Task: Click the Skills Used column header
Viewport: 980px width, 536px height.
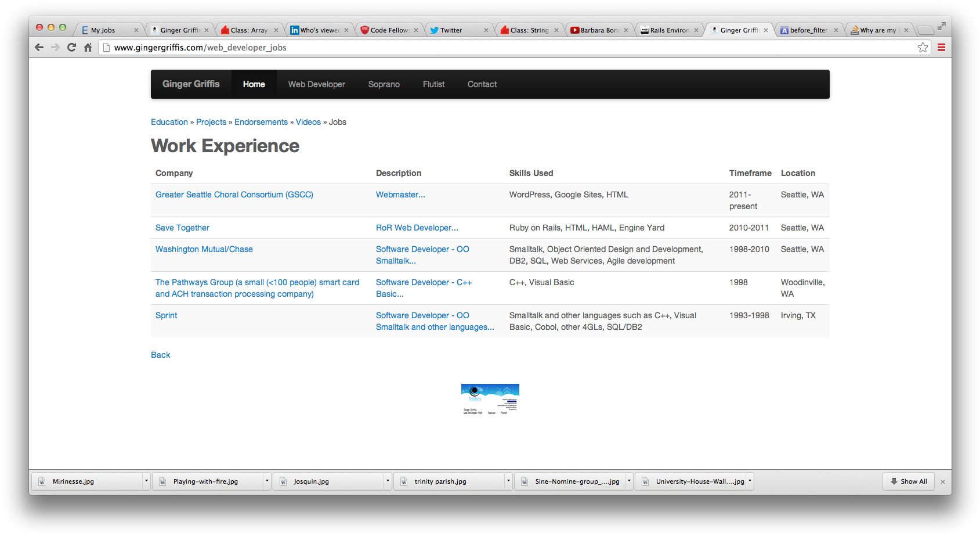Action: tap(531, 173)
